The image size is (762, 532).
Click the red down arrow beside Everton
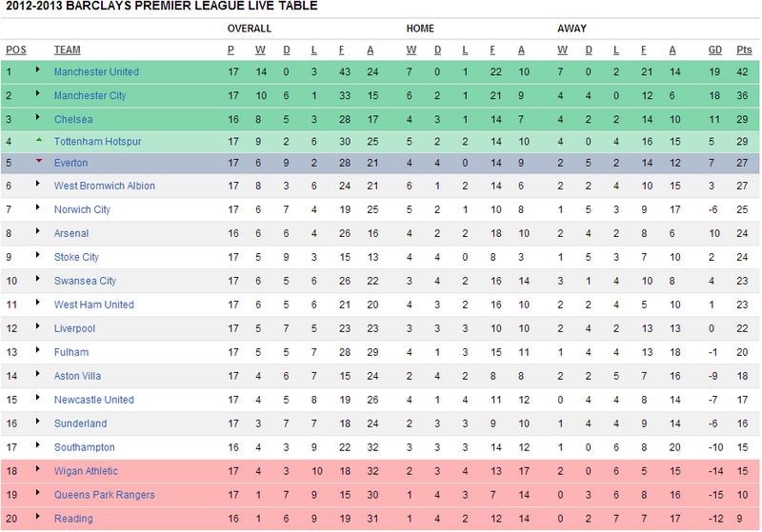(x=39, y=161)
